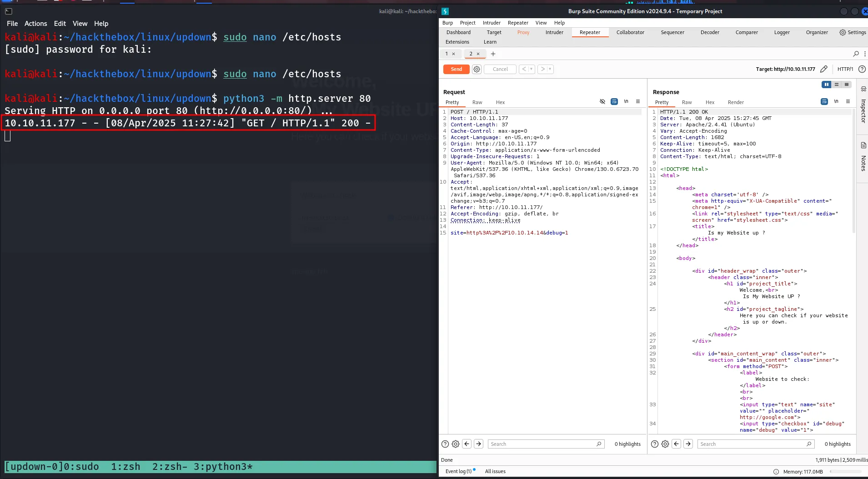Select combined tabbed layout view
The height and width of the screenshot is (479, 868).
(847, 85)
